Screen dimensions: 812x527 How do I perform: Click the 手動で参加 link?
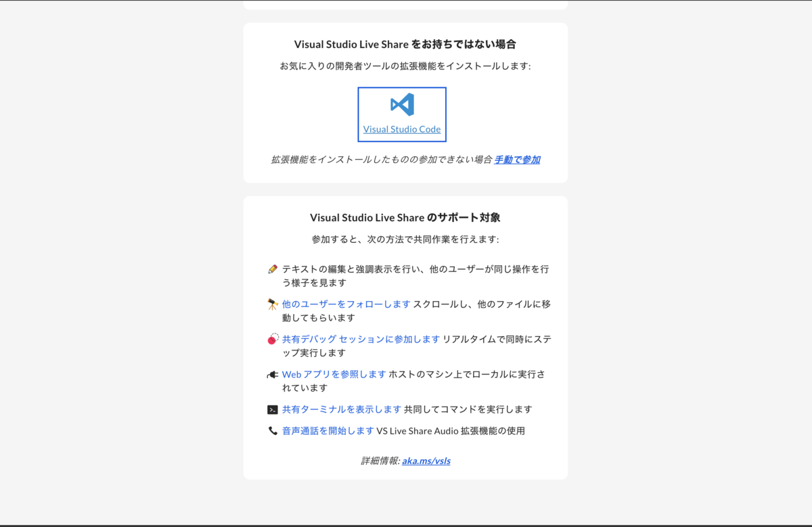point(517,160)
